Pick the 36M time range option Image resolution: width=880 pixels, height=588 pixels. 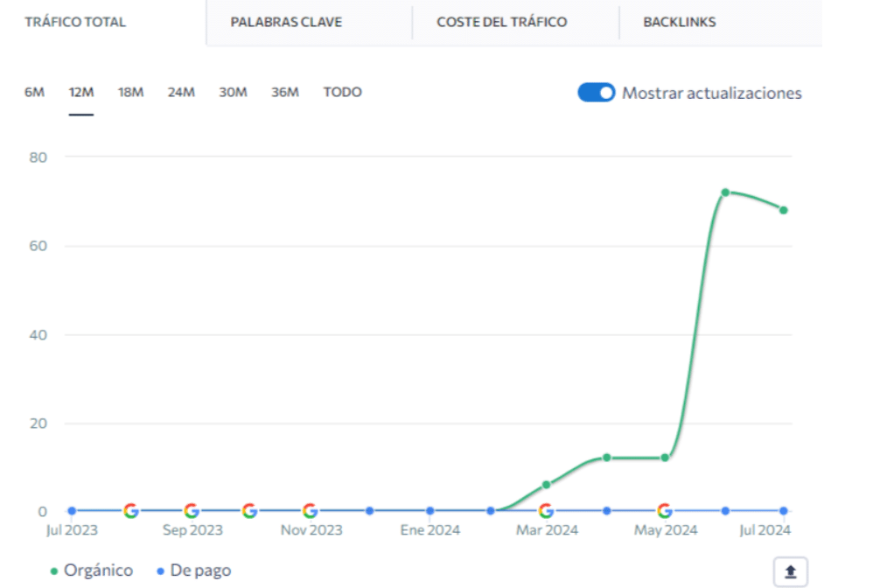(284, 93)
